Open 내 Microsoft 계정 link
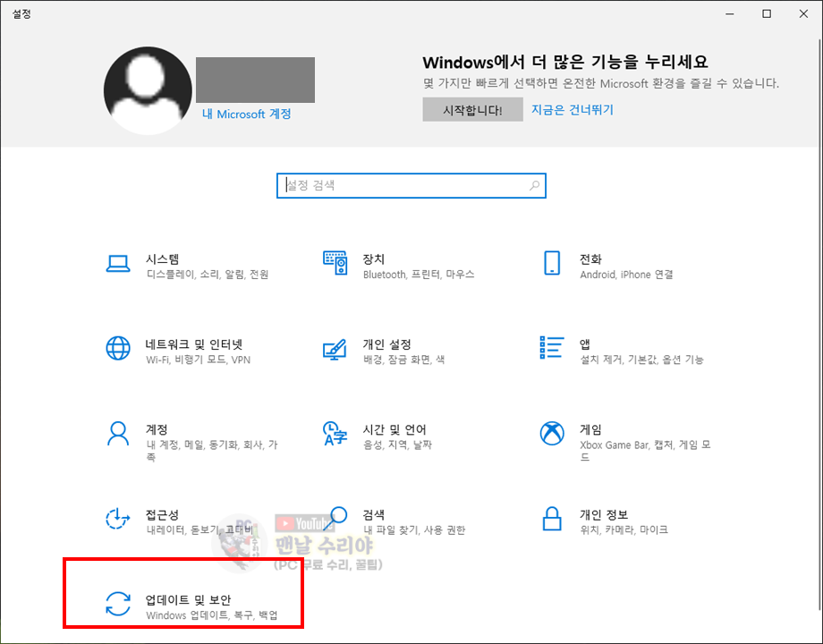 (247, 114)
